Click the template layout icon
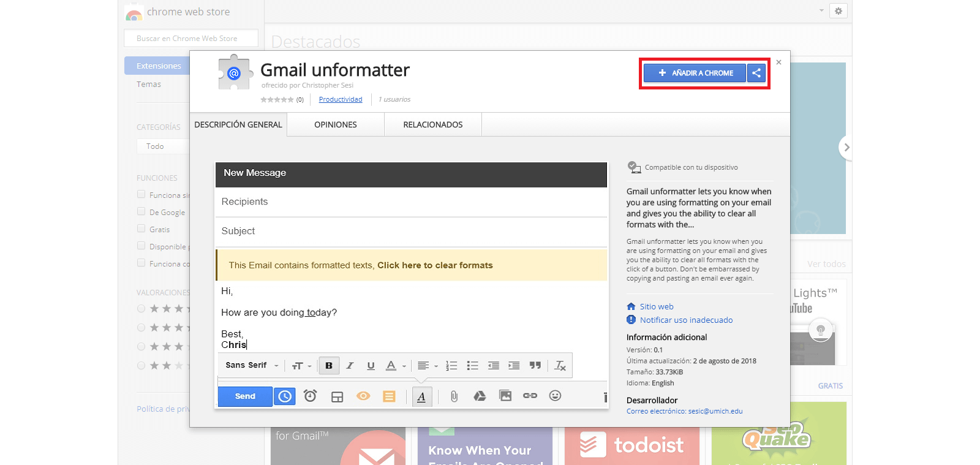 pyautogui.click(x=337, y=396)
